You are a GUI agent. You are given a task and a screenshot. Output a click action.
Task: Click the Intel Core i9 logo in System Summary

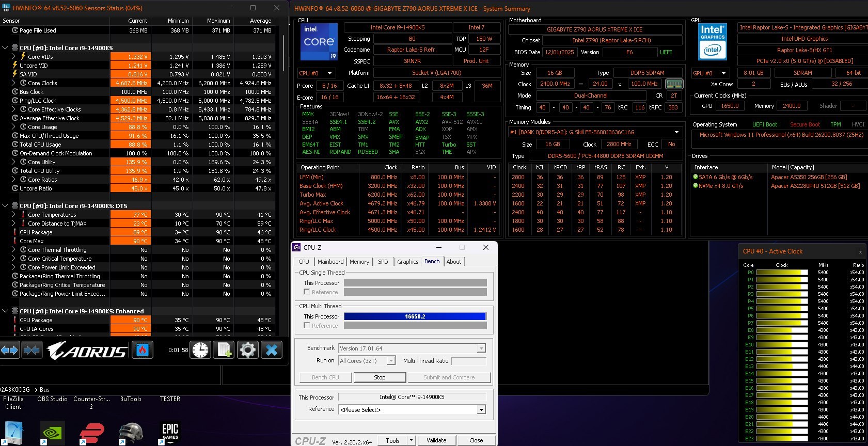(319, 42)
